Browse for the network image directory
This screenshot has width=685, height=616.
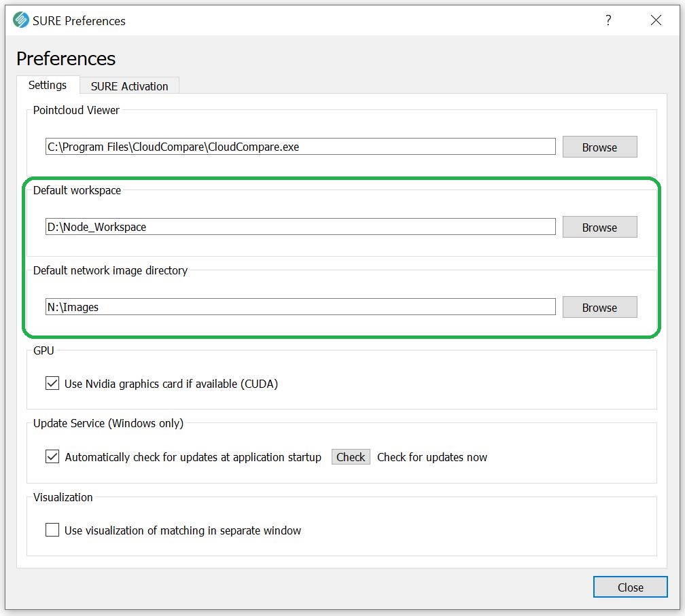(x=599, y=308)
